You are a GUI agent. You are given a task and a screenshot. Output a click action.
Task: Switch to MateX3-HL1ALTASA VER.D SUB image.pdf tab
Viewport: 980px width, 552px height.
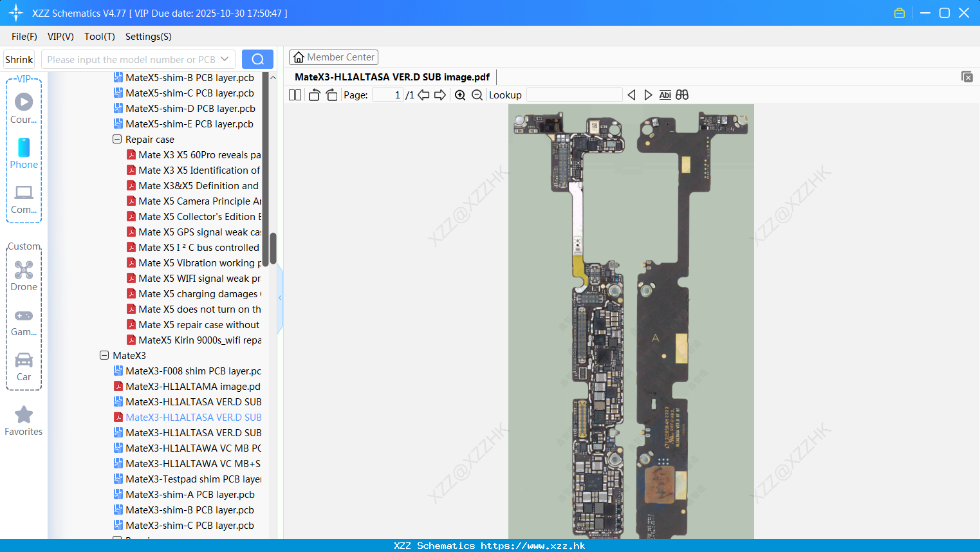pyautogui.click(x=392, y=77)
